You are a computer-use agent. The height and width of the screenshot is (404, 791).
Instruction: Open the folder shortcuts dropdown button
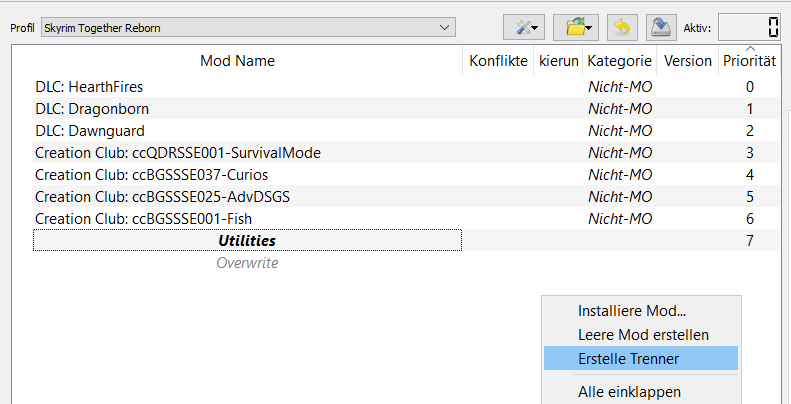click(x=578, y=28)
